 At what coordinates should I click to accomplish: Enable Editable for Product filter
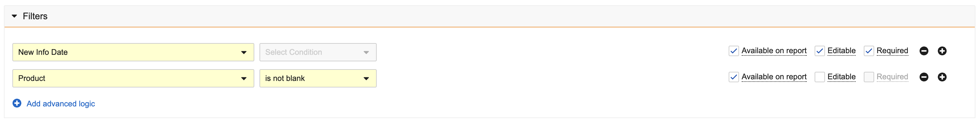(x=819, y=77)
